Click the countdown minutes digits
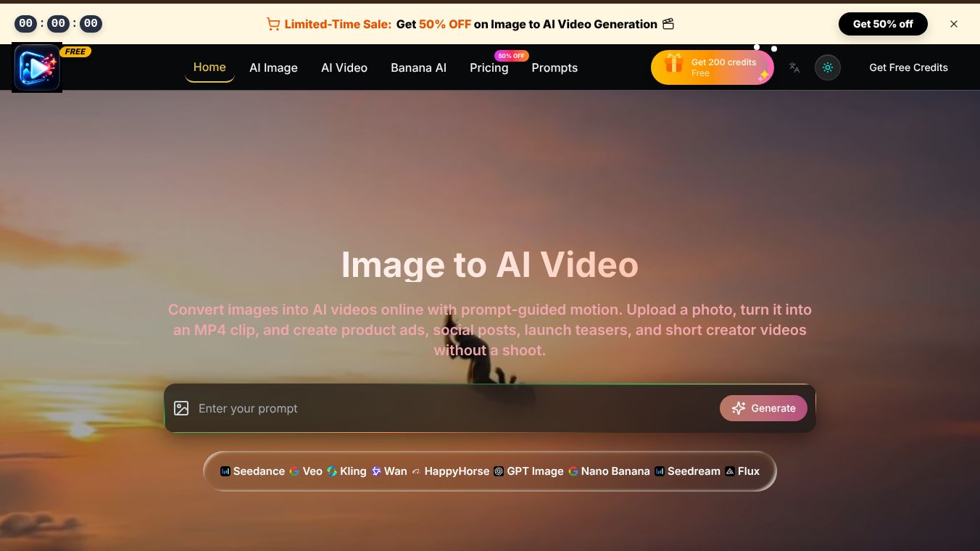The height and width of the screenshot is (551, 980). pyautogui.click(x=58, y=24)
